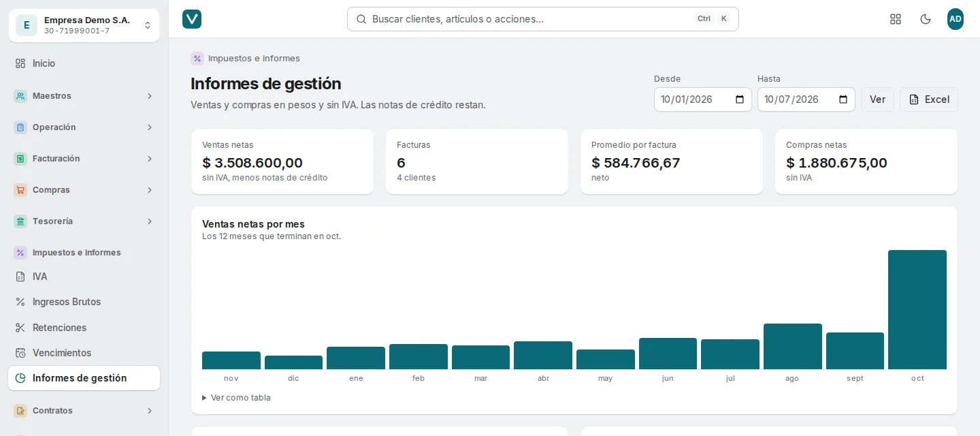The width and height of the screenshot is (980, 436).
Task: Expand Ver como tabla disclosure
Action: point(236,398)
